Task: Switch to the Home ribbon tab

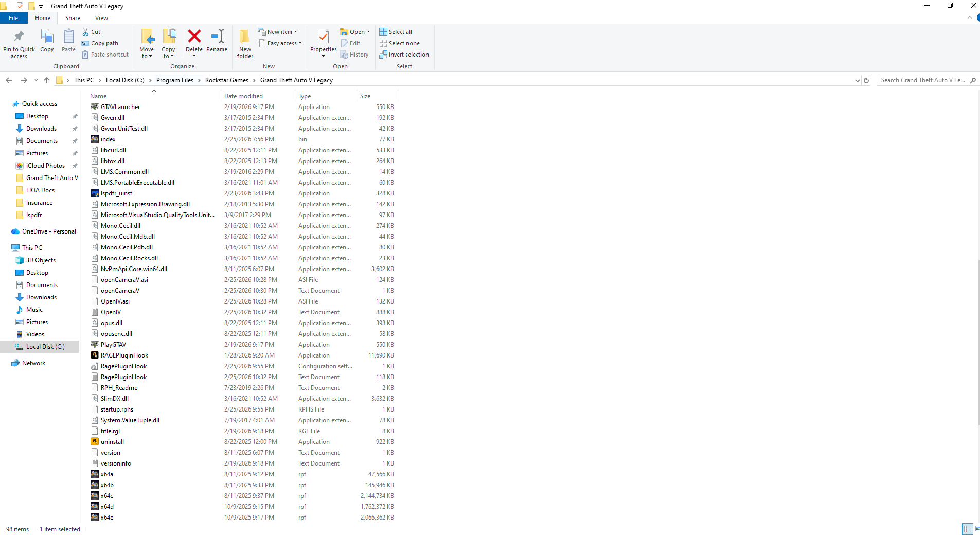Action: coord(43,18)
